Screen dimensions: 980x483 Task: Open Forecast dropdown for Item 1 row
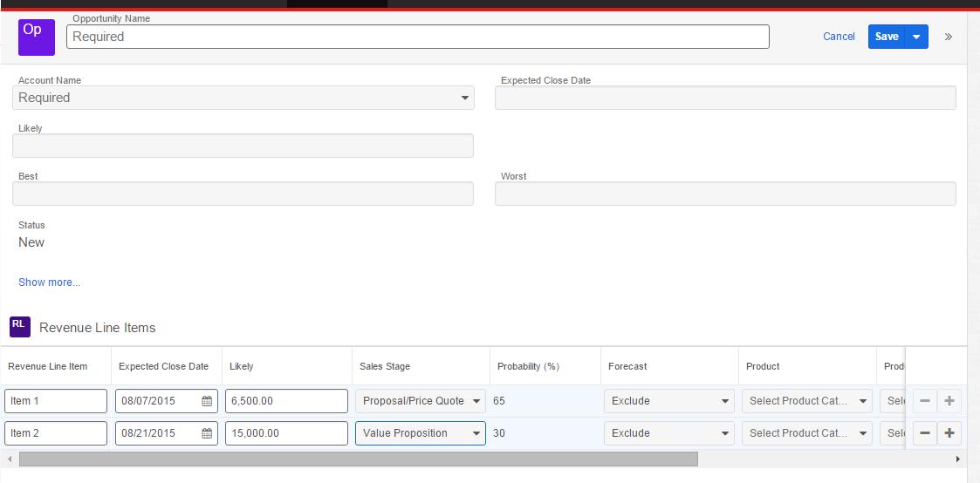point(668,401)
